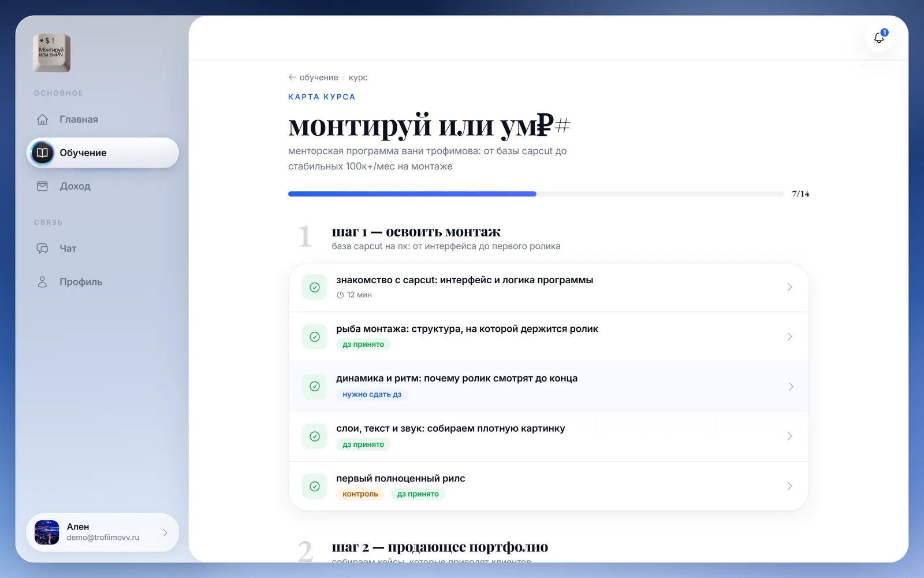Image resolution: width=924 pixels, height=578 pixels.
Task: Open lesson via chevron on первый полноценный рилс row
Action: (789, 486)
